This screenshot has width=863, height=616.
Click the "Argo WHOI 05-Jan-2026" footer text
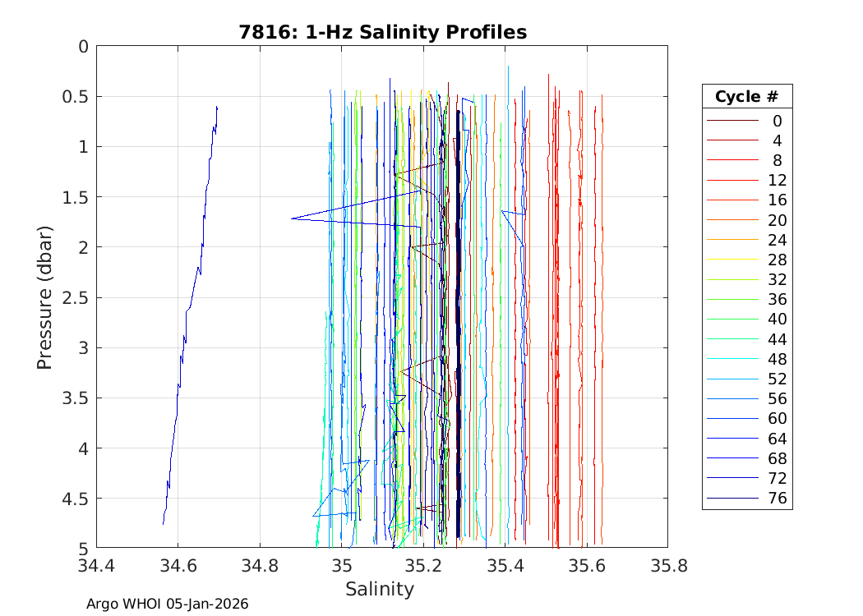coord(167,604)
